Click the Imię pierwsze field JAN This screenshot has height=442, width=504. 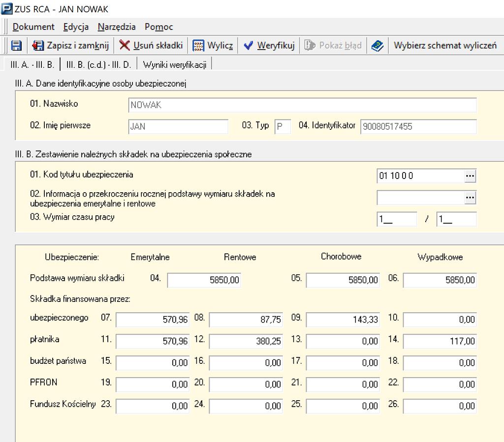[x=178, y=126]
